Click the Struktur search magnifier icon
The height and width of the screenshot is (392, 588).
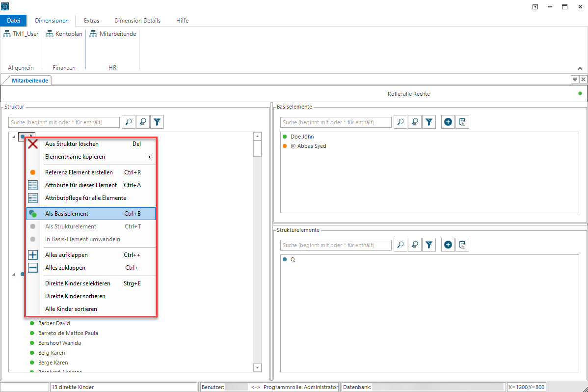coord(129,122)
